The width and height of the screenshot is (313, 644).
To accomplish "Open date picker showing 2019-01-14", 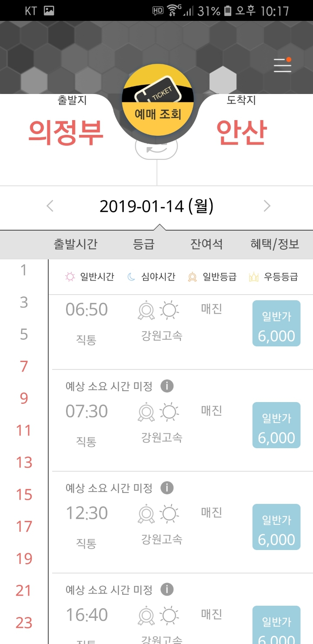I will tap(156, 206).
